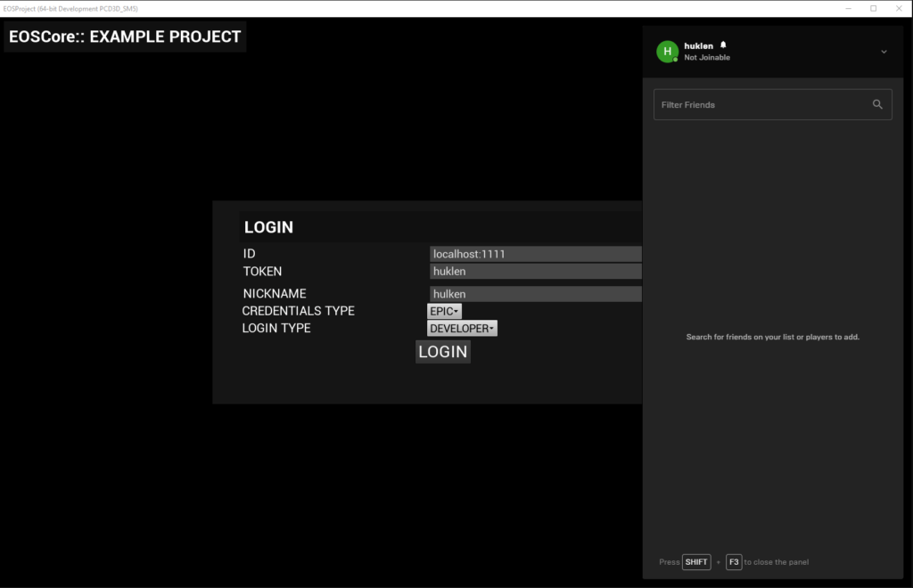Click the EOSProject window title text
The height and width of the screenshot is (588, 913).
[x=70, y=9]
